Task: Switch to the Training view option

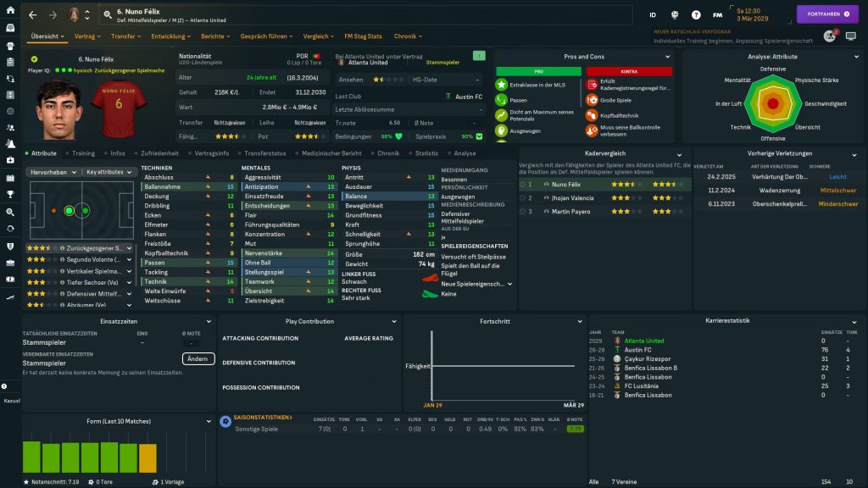Action: pos(83,153)
